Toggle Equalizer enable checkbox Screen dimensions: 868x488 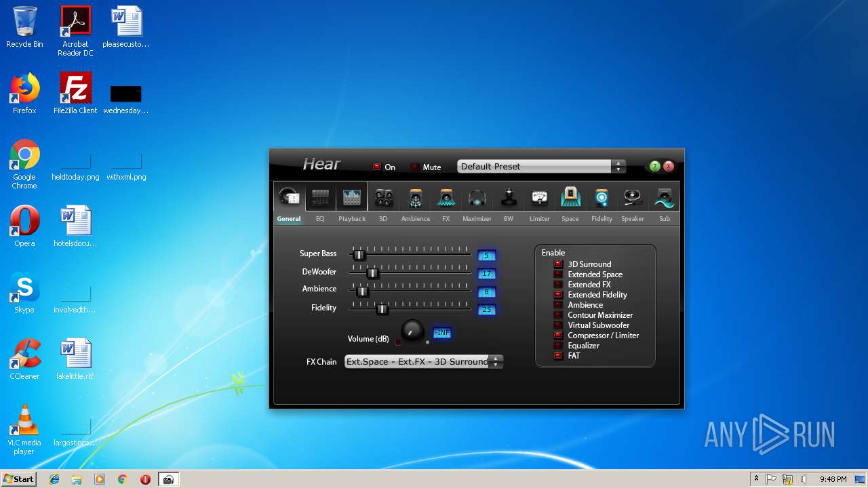(x=558, y=346)
